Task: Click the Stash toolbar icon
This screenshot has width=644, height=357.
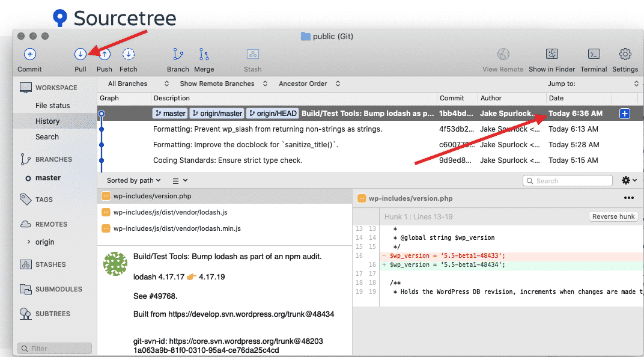Action: [252, 54]
